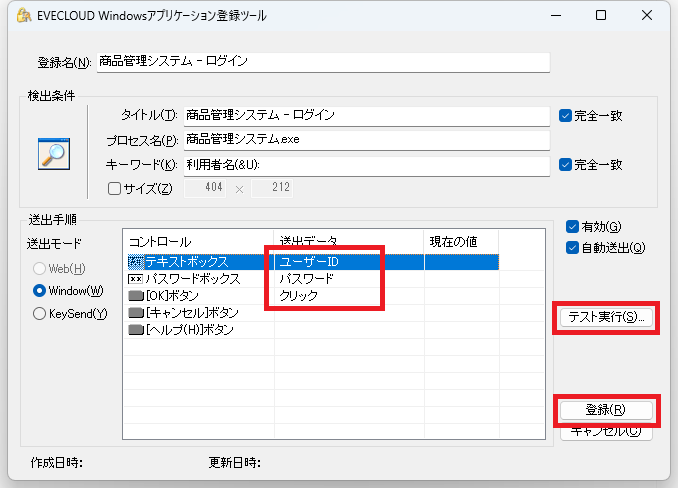Click the 登録名 input field
678x488 pixels.
pyautogui.click(x=323, y=62)
